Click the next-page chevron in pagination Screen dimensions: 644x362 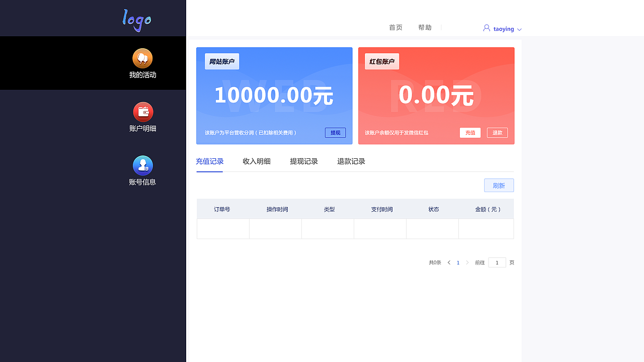pyautogui.click(x=467, y=262)
